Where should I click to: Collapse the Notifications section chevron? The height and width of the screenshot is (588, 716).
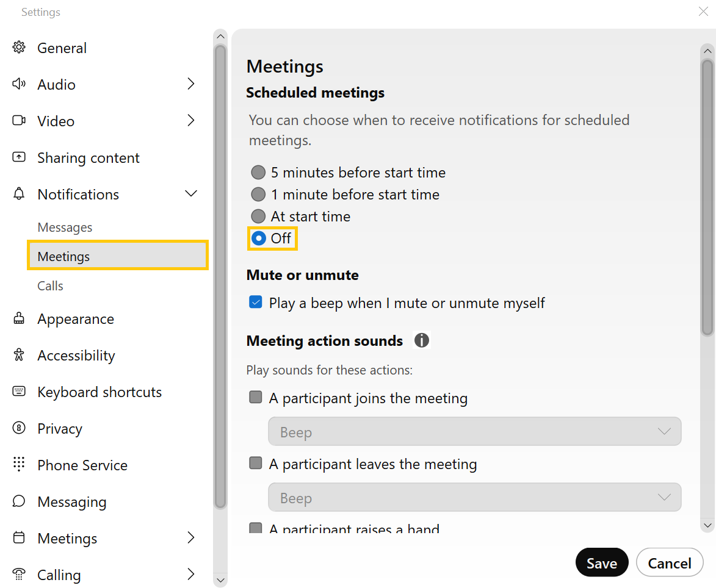coord(191,194)
